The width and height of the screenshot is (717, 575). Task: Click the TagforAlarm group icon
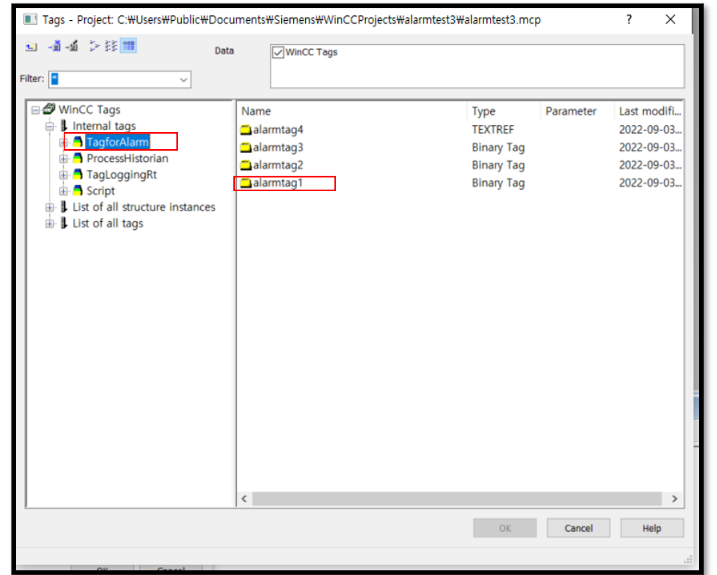pyautogui.click(x=78, y=142)
